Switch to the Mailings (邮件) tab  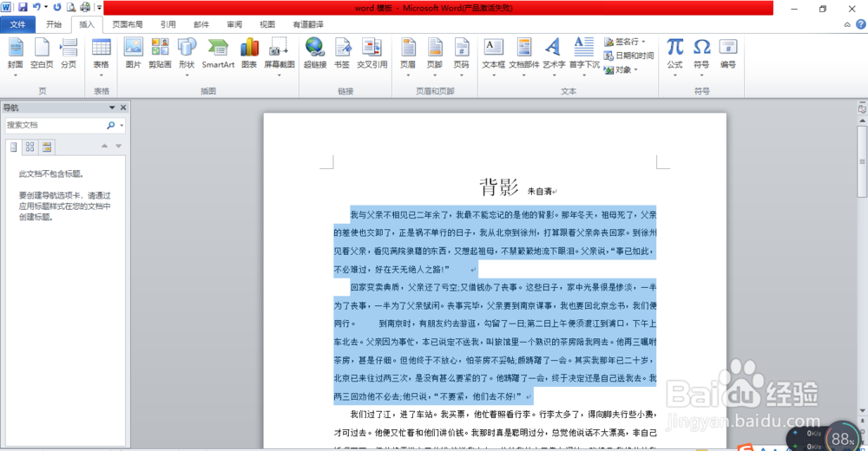point(201,24)
